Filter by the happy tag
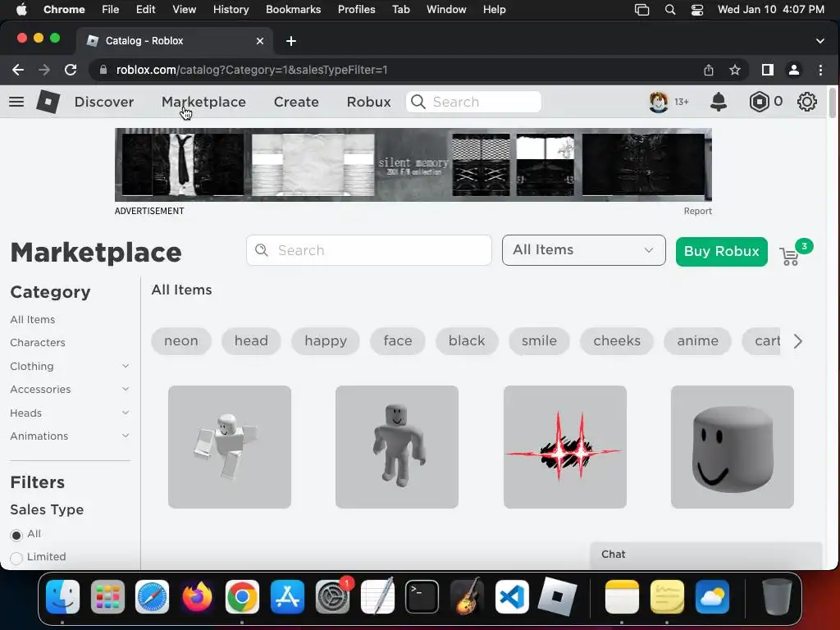 pos(325,341)
